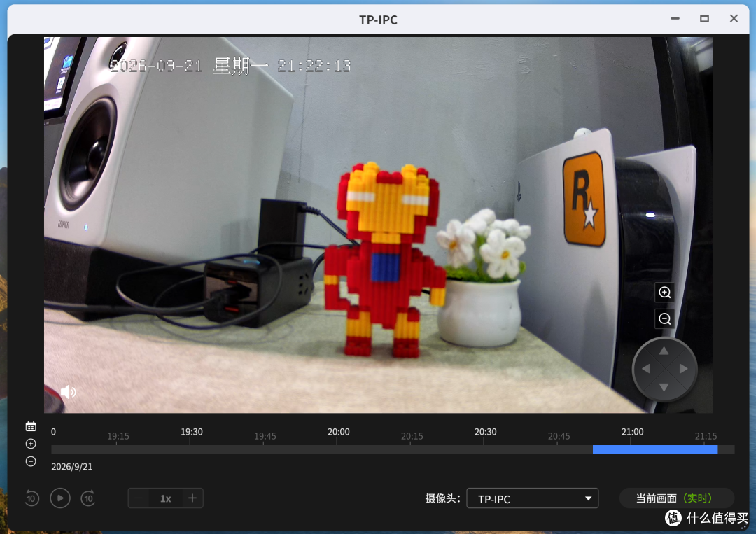
Task: Toggle the video sound speaker icon
Action: pyautogui.click(x=67, y=393)
